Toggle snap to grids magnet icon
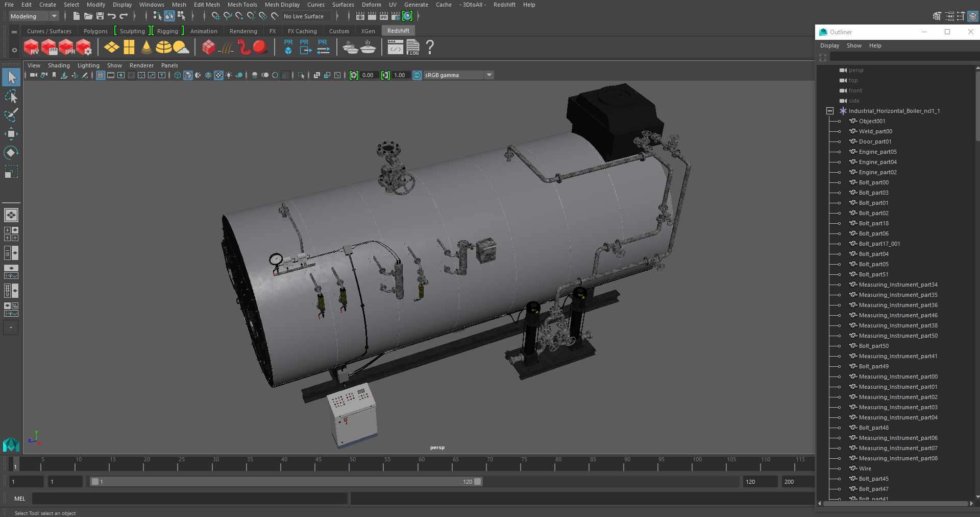Viewport: 980px width, 517px height. click(x=216, y=16)
